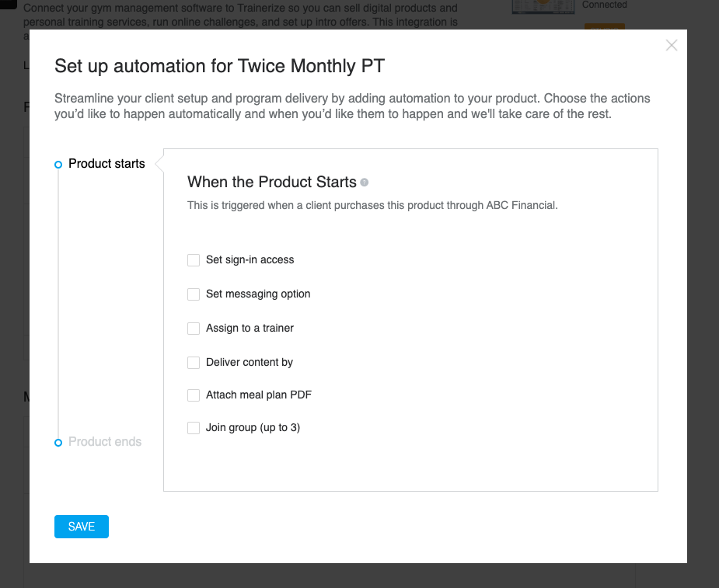The height and width of the screenshot is (588, 719).
Task: Click the Set up automation dialog title
Action: [220, 66]
